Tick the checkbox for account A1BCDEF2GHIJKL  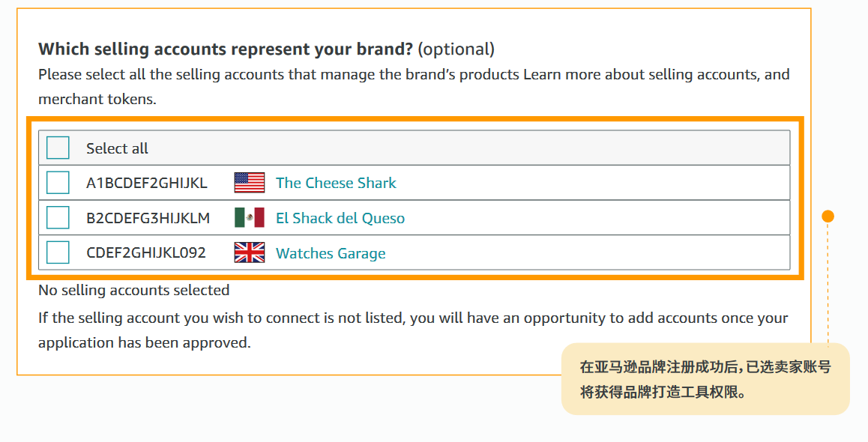pos(58,183)
